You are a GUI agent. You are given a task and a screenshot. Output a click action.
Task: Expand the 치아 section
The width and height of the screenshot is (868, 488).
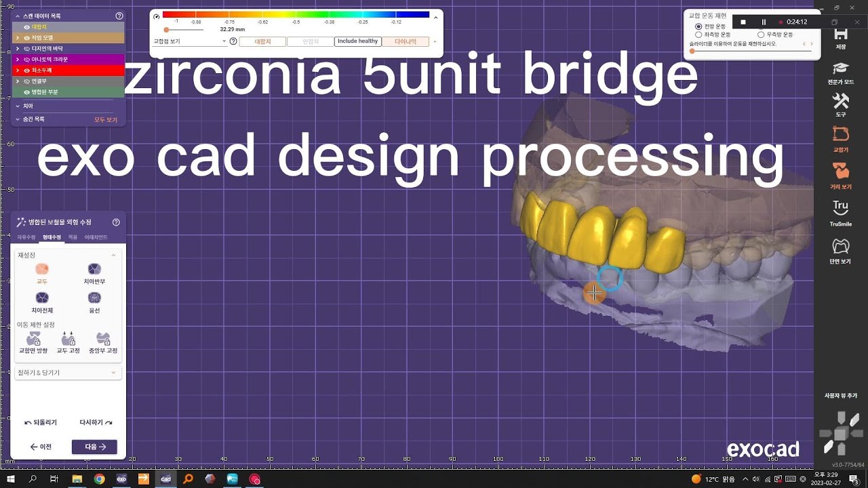pos(18,106)
